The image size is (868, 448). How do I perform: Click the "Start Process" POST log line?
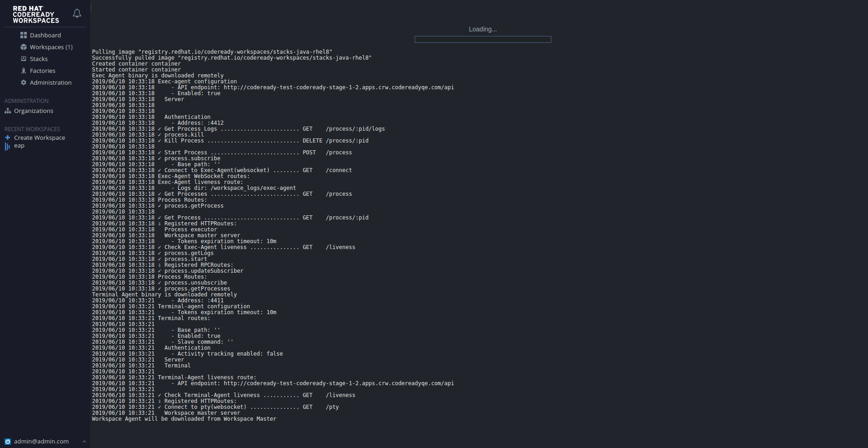point(222,153)
